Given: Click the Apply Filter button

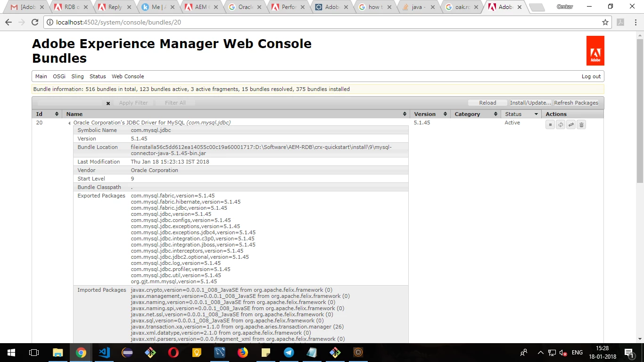Looking at the screenshot, I should (133, 103).
